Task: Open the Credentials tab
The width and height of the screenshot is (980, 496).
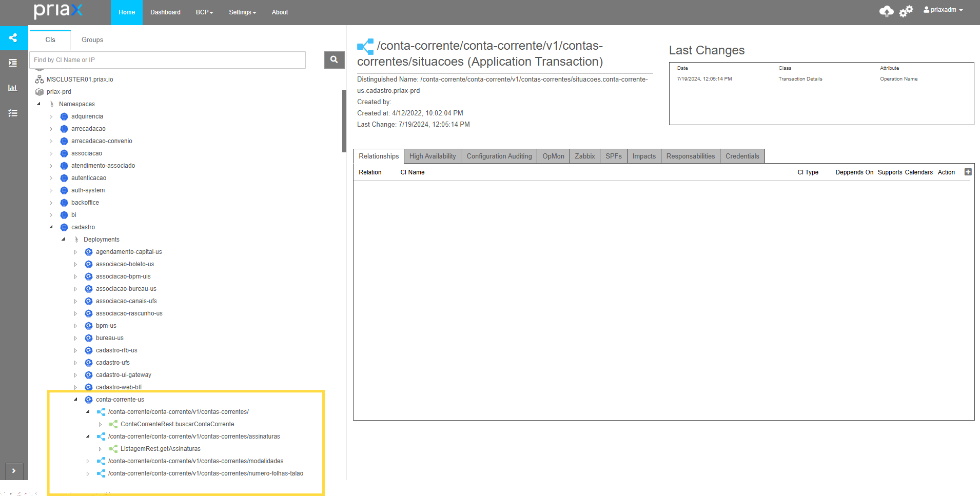Action: (742, 156)
